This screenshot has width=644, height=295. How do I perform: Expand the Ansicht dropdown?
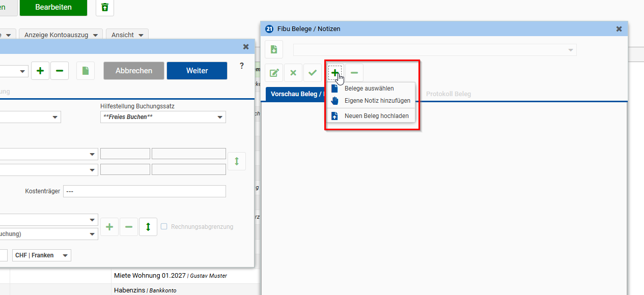coord(127,35)
